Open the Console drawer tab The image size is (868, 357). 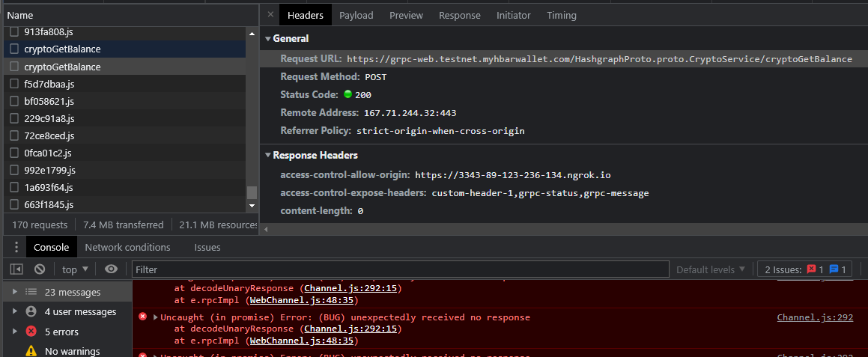(x=52, y=248)
